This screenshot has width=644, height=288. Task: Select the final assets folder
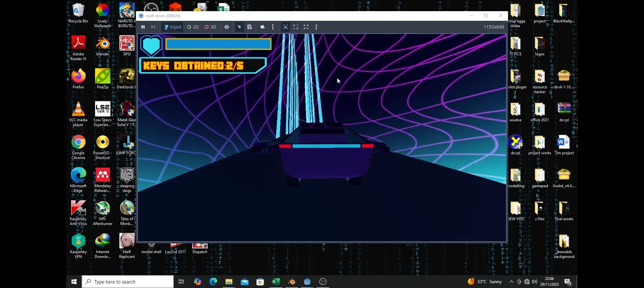pyautogui.click(x=564, y=211)
